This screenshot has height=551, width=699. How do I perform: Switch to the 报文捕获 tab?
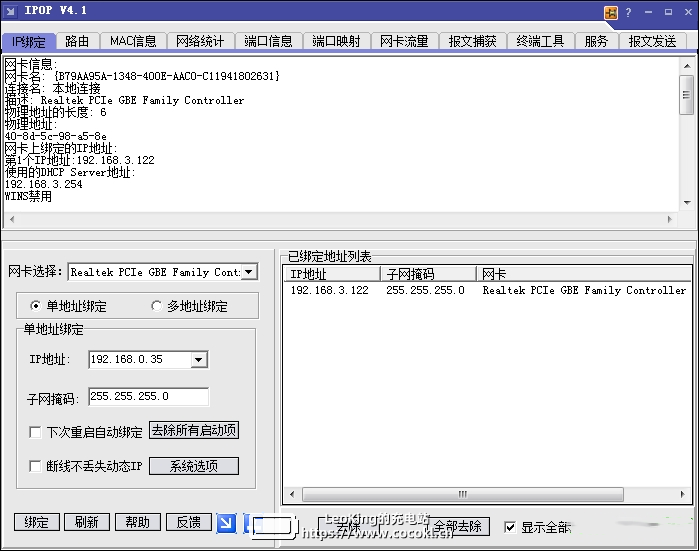pos(473,41)
